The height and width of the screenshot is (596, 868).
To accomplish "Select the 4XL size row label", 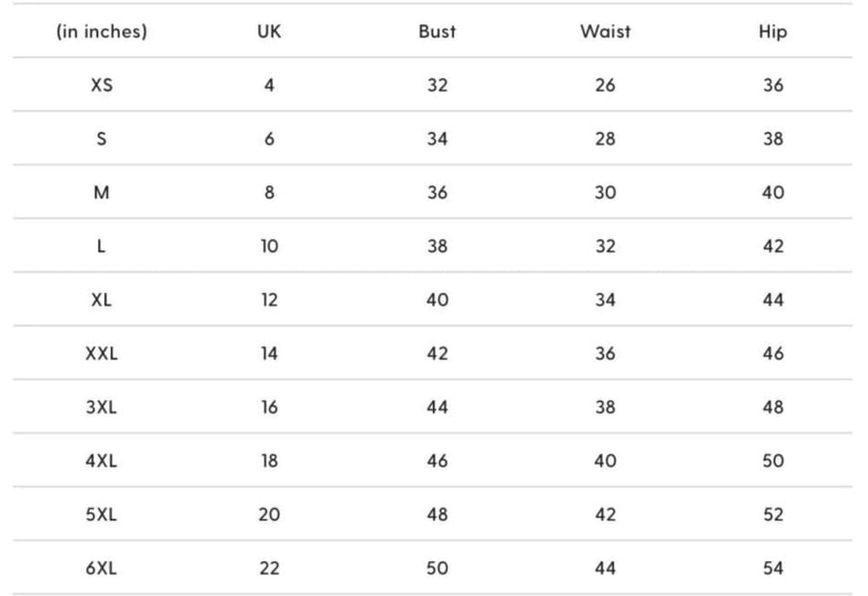I will click(x=101, y=461).
